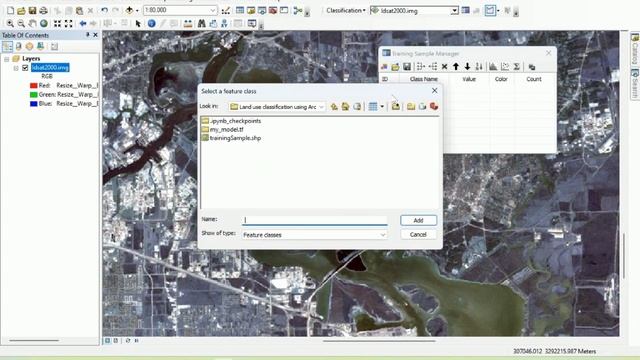
Task: Select the Measure ruler tool
Action: pos(188,24)
